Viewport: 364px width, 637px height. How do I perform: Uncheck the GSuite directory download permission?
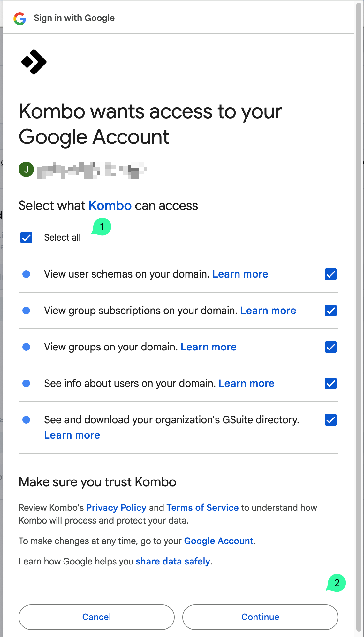[331, 420]
